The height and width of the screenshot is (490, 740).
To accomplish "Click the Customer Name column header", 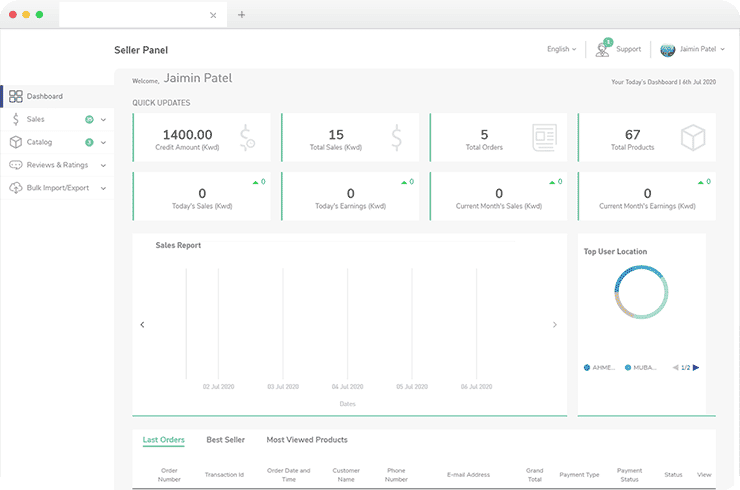I will (x=346, y=475).
